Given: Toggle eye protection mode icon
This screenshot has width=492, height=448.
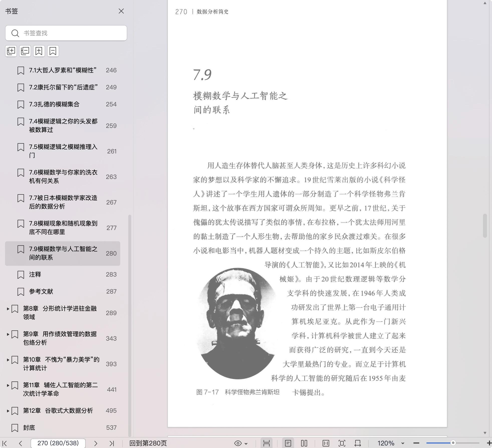Looking at the screenshot, I should 238,443.
